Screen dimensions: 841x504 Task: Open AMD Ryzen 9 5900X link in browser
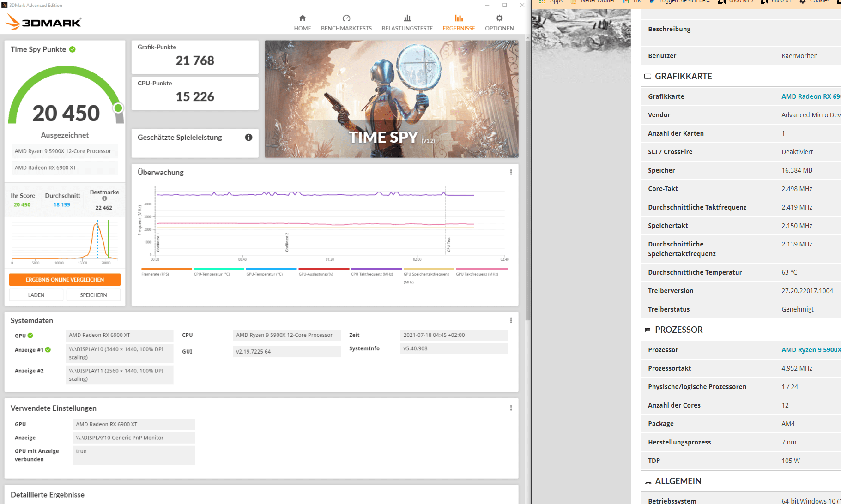811,350
